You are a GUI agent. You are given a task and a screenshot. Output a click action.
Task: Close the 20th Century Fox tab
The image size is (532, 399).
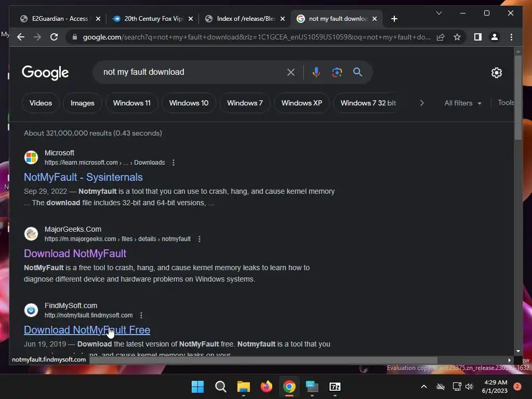pos(191,19)
